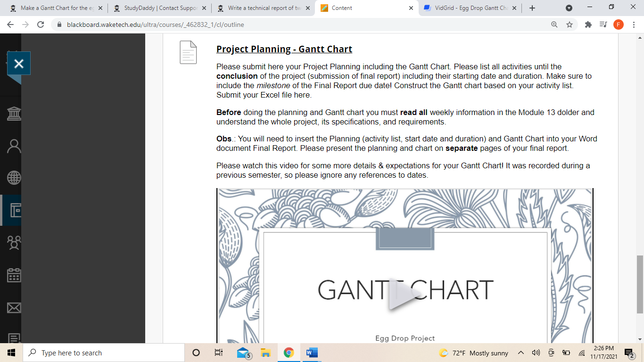Viewport: 644px width, 362px height.
Task: Select the Courses icon in the sidebar
Action: (x=14, y=211)
